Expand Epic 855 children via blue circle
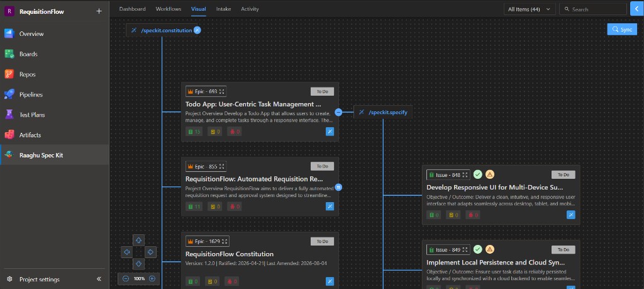 coord(338,187)
